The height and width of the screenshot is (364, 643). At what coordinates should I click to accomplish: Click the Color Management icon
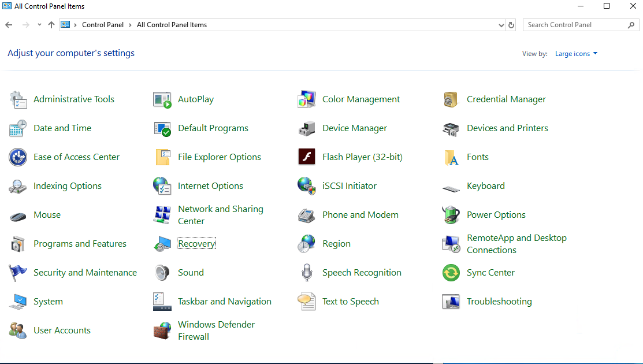click(307, 99)
